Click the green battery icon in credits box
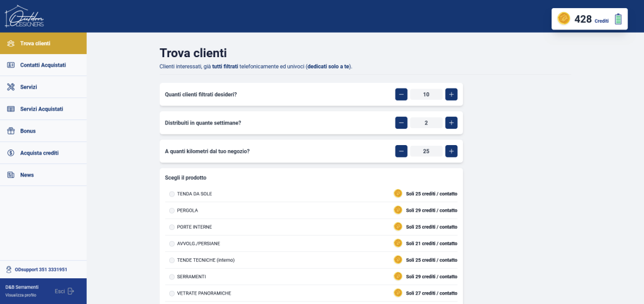The width and height of the screenshot is (644, 304). tap(618, 19)
